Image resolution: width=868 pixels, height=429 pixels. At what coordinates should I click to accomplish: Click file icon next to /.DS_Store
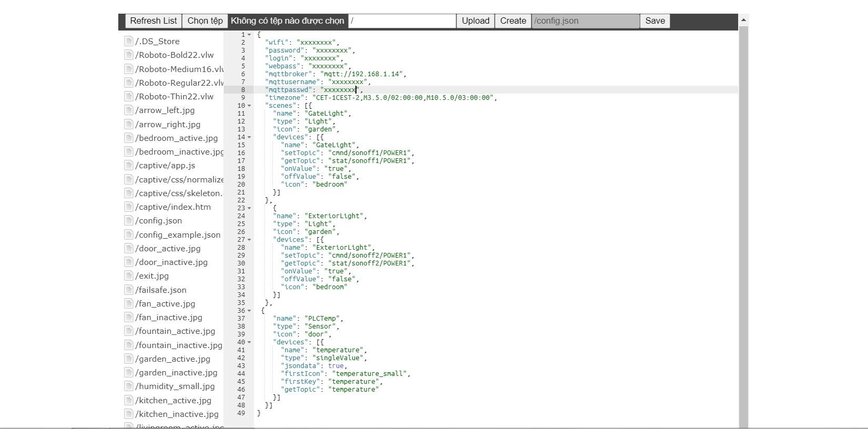129,41
